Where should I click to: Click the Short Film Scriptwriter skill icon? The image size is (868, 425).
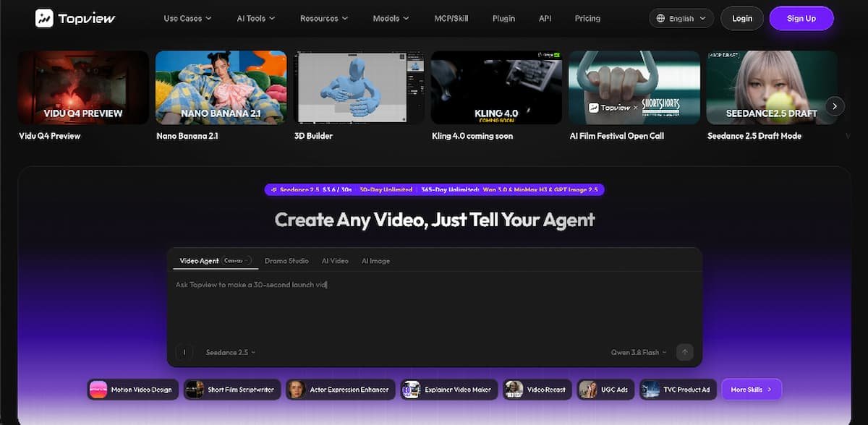point(195,390)
